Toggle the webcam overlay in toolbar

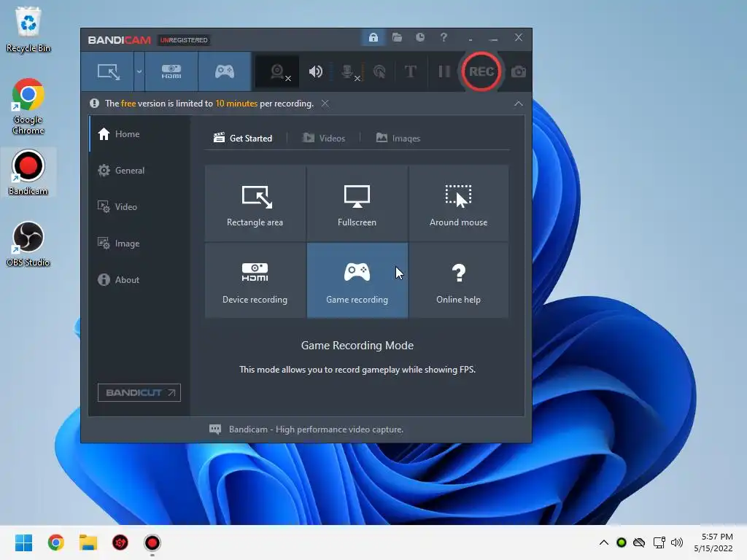[277, 72]
